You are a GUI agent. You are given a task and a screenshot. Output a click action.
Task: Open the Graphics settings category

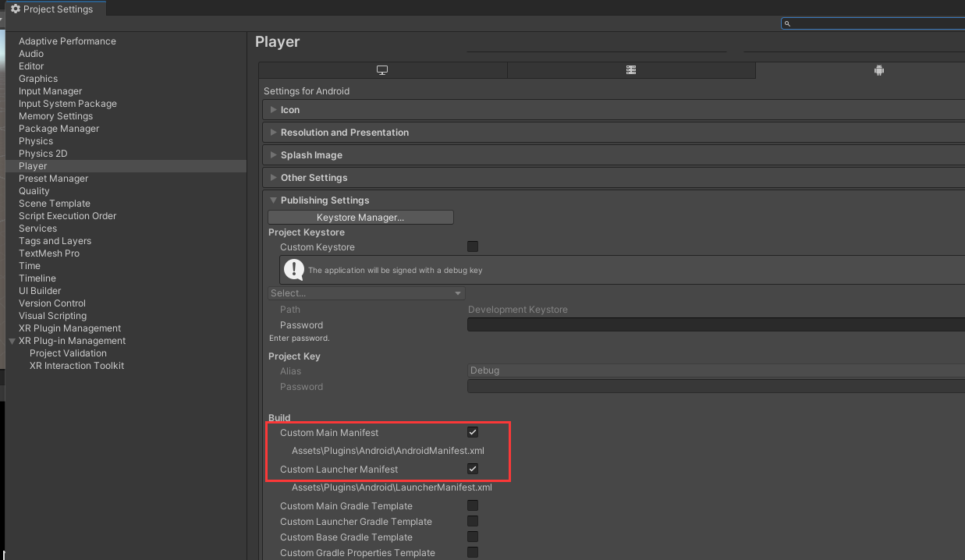(38, 79)
